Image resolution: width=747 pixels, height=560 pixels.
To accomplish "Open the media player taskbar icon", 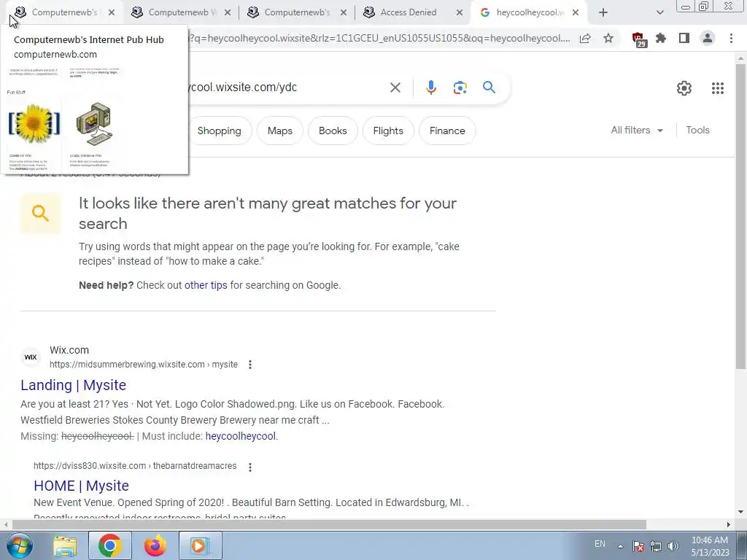I will 201,545.
